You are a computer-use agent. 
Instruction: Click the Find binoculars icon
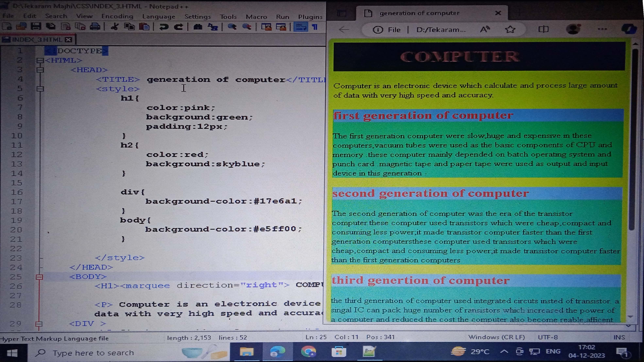(198, 27)
